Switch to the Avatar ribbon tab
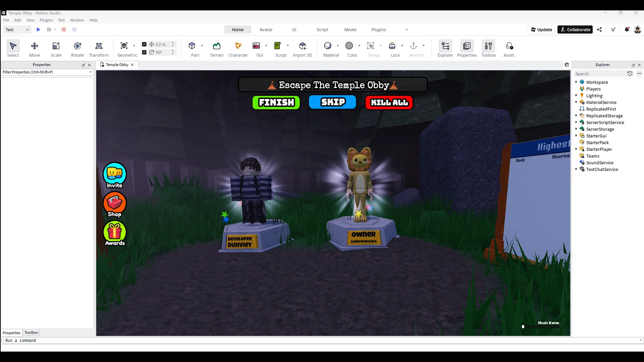Viewport: 644px width, 362px height. click(266, 30)
